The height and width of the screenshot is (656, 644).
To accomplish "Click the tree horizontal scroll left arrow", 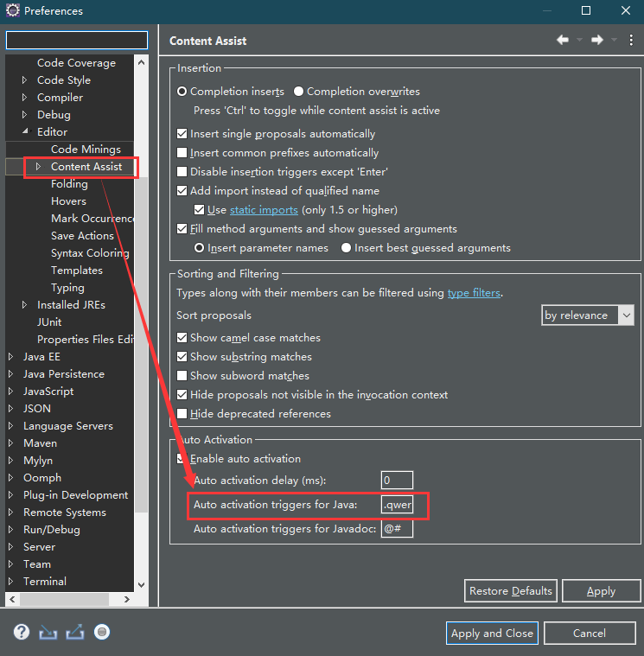I will tap(12, 599).
